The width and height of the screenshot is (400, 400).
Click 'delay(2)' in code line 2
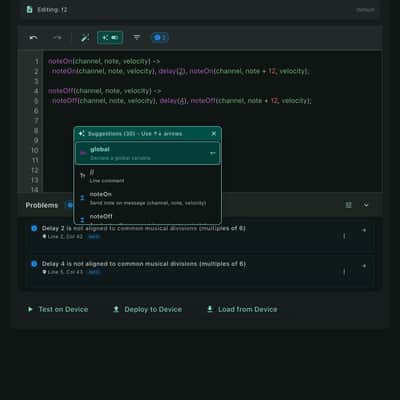[172, 71]
